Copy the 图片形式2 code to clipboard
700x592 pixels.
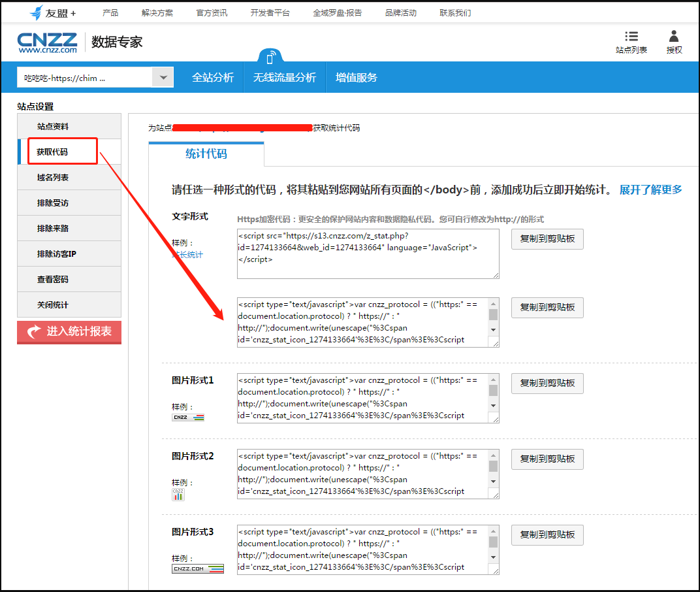(547, 459)
